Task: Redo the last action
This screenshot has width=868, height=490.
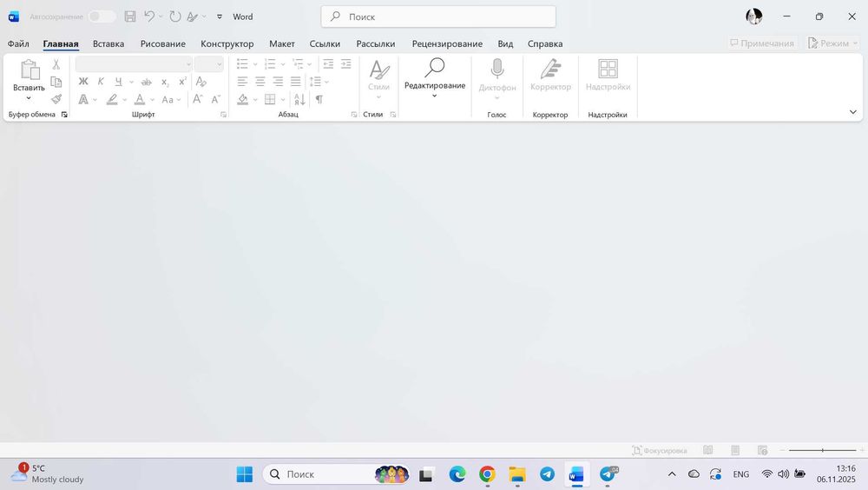Action: click(175, 17)
